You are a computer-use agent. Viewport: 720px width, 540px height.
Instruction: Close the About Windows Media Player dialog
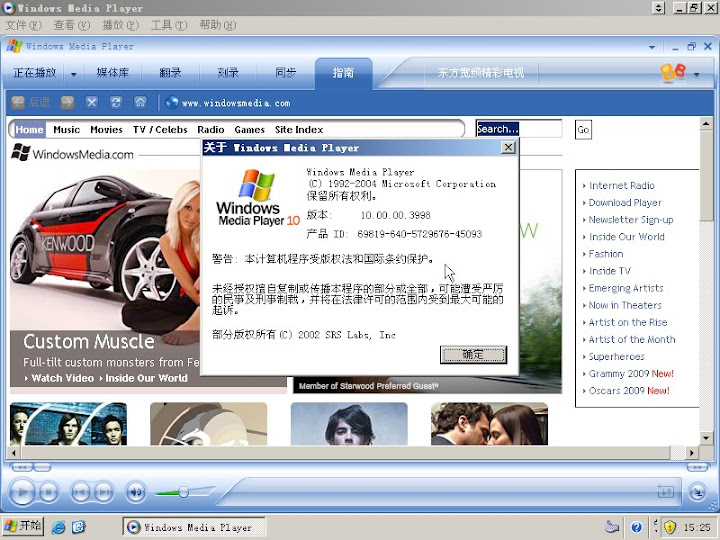click(x=508, y=147)
